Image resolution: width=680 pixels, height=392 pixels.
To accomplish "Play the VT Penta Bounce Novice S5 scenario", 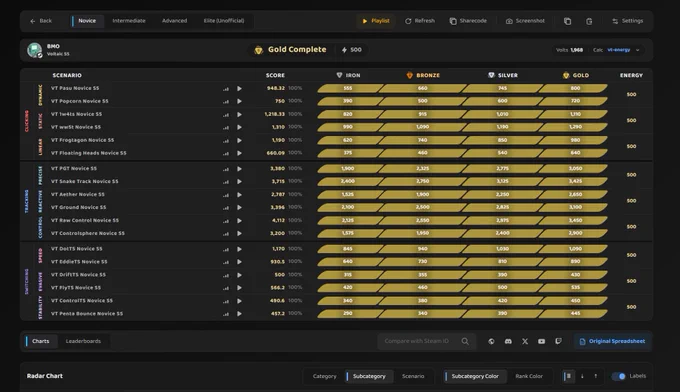I will coord(239,314).
